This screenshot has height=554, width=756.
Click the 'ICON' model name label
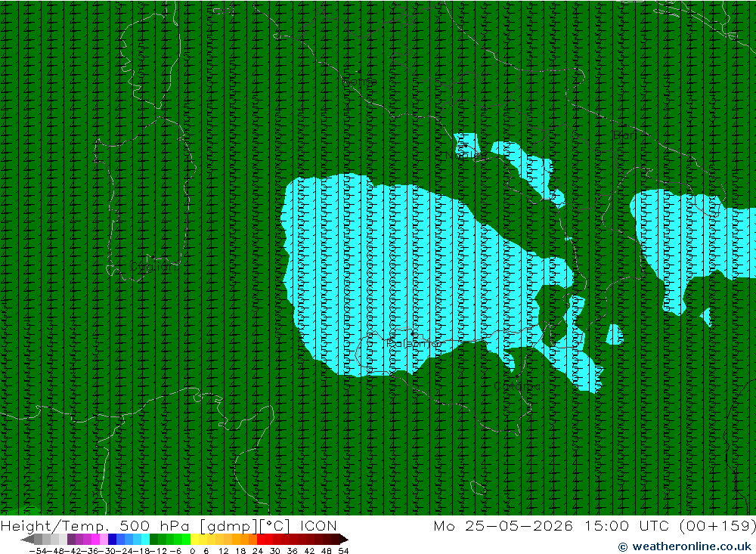click(318, 525)
